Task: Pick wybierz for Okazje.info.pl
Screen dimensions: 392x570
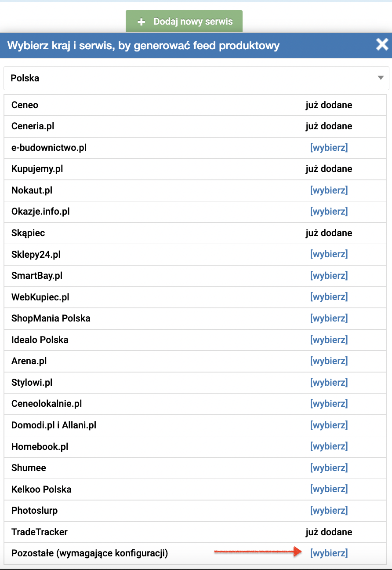Action: (329, 212)
